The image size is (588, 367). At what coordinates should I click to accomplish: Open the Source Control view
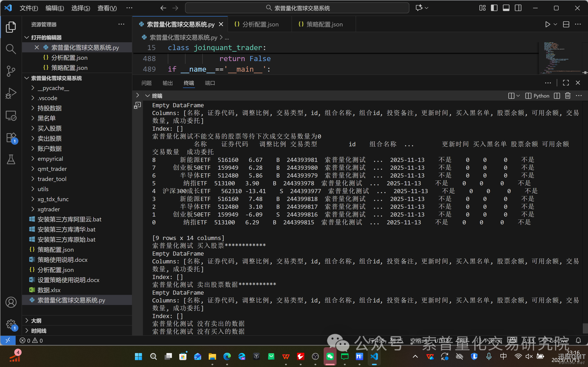pyautogui.click(x=11, y=71)
